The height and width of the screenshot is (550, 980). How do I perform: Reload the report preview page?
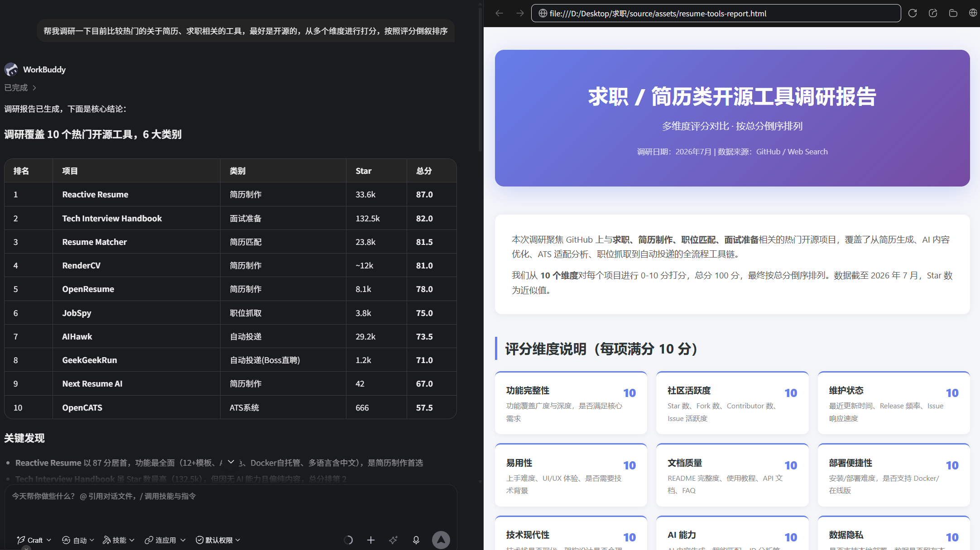pos(913,13)
